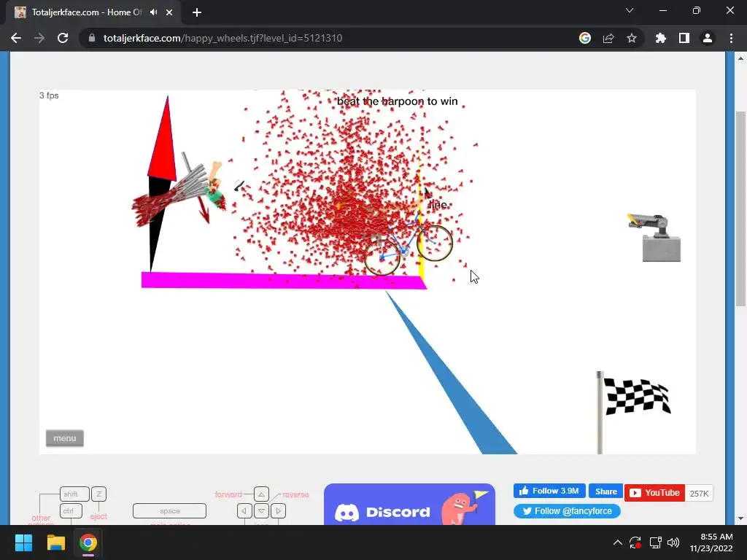Click the Facebook Share button
Viewport: 747px width, 560px height.
[x=605, y=491]
